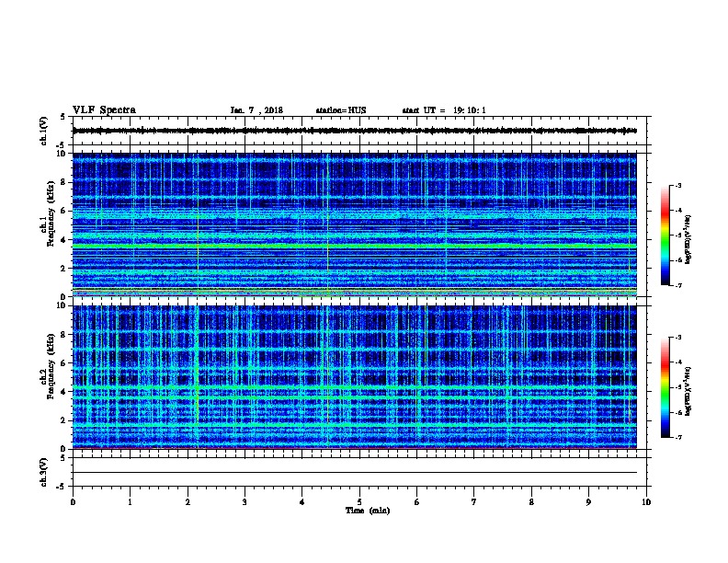Viewport: 728px width, 563px height.
Task: Click the green 4.3 kHz band in ch.2 spectrogram
Action: (x=354, y=386)
